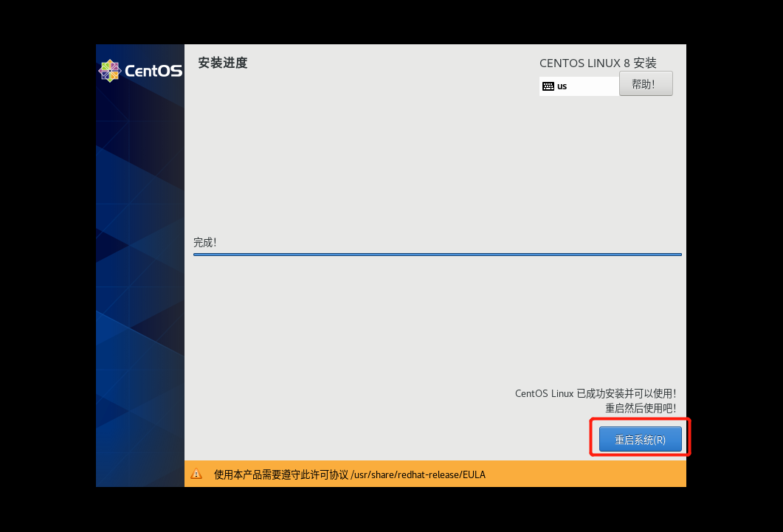Screen dimensions: 783x532
Task: Click the completed installation progress bar
Action: pos(438,255)
